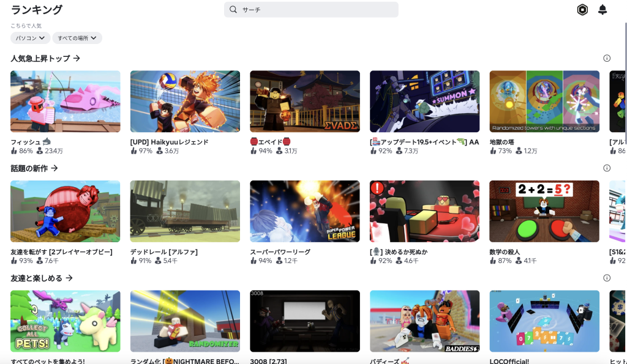Open the フィッシュ game thumbnail
Image resolution: width=627 pixels, height=364 pixels.
(x=65, y=102)
